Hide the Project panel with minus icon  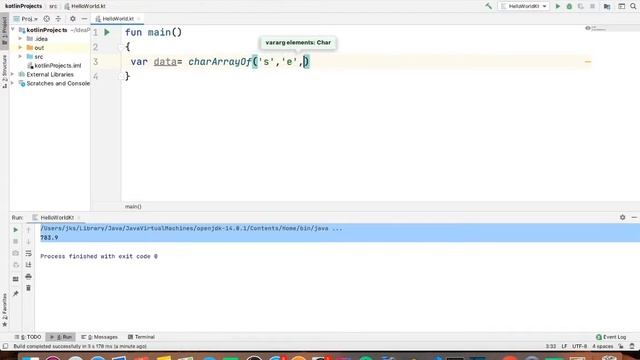84,19
